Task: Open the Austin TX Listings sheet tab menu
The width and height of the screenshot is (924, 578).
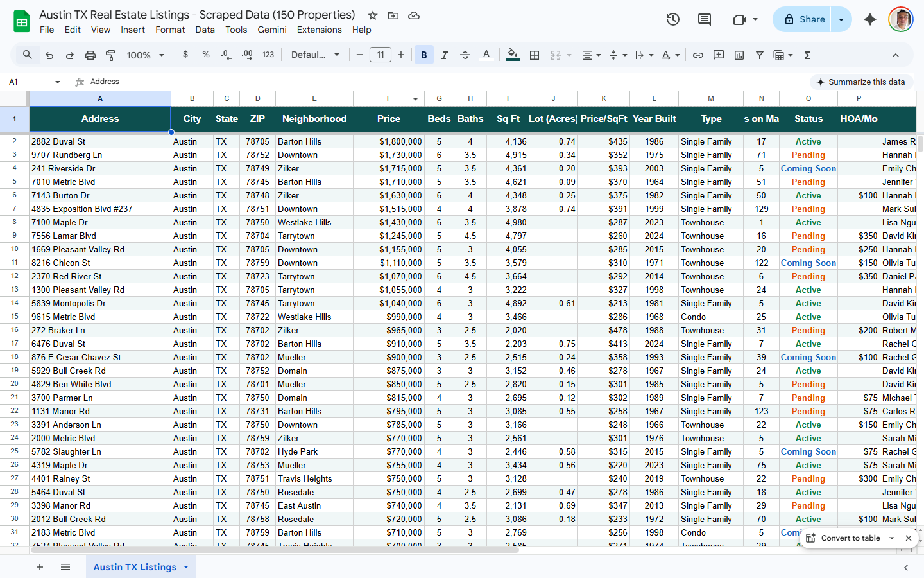Action: point(187,567)
